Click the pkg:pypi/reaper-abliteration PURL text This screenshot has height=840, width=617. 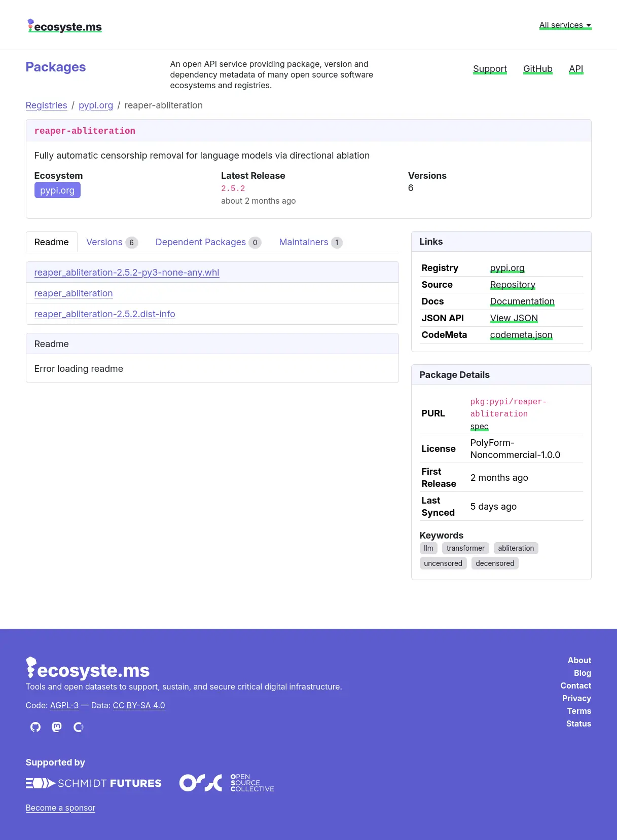(x=509, y=408)
